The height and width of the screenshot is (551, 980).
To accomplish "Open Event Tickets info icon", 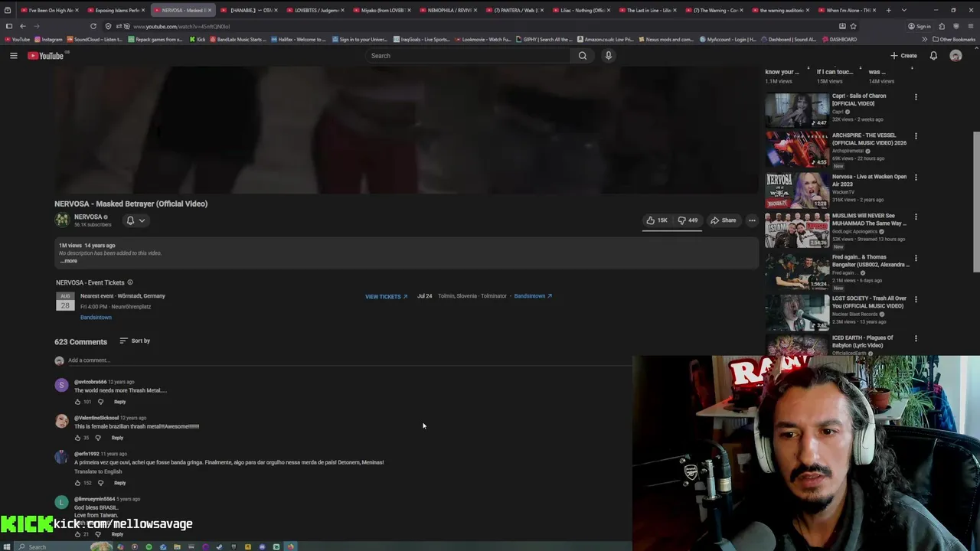I will 130,282.
